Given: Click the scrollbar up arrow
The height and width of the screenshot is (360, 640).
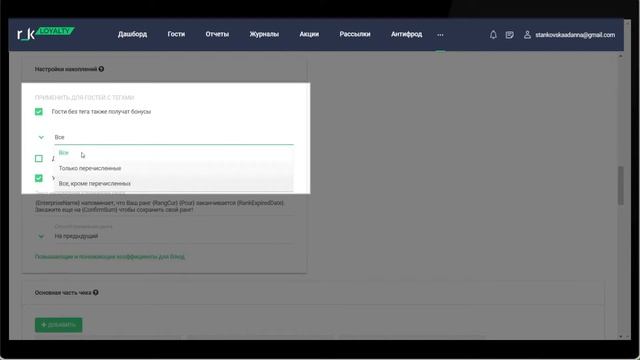Looking at the screenshot, I should click(621, 56).
